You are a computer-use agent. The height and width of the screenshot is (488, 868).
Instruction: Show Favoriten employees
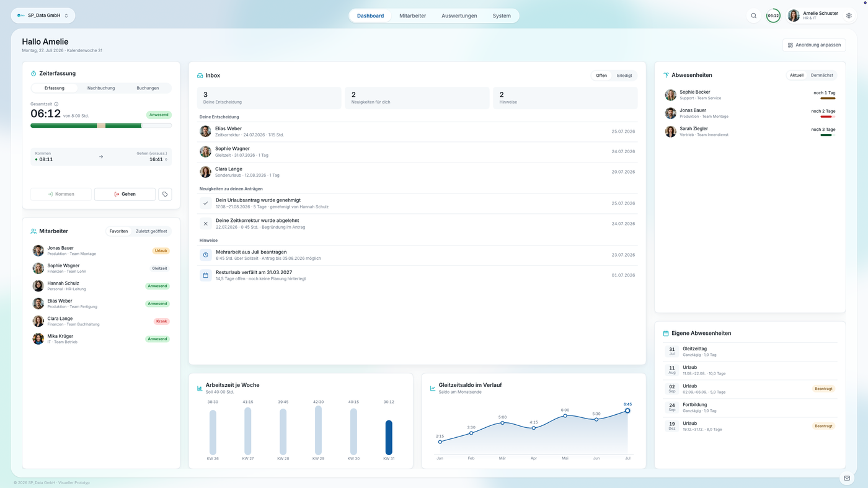[118, 231]
